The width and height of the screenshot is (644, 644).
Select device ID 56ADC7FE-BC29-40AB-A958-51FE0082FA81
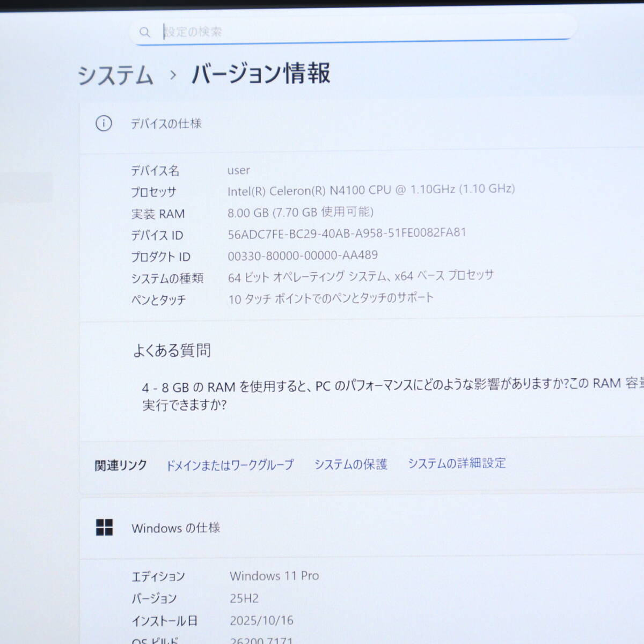[x=347, y=233]
